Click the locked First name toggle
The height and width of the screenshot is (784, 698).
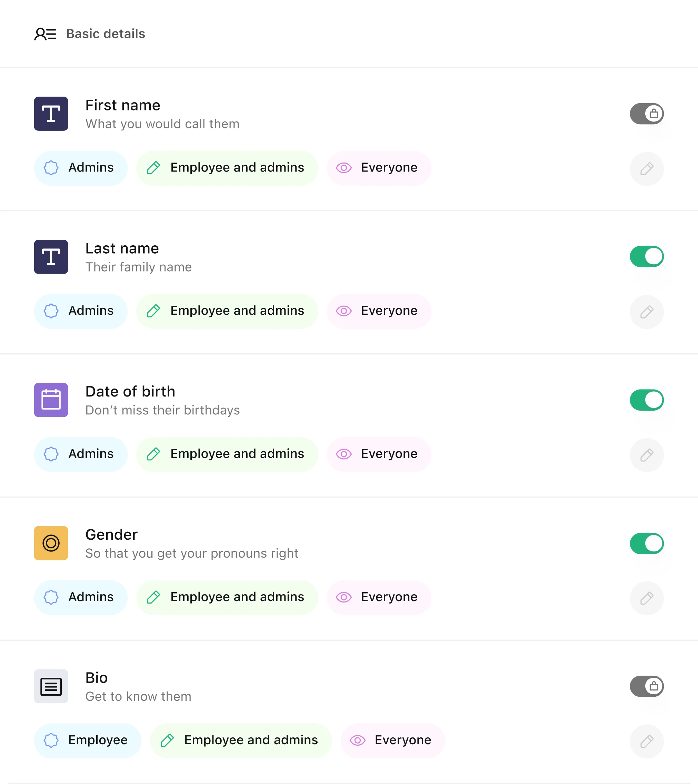647,114
